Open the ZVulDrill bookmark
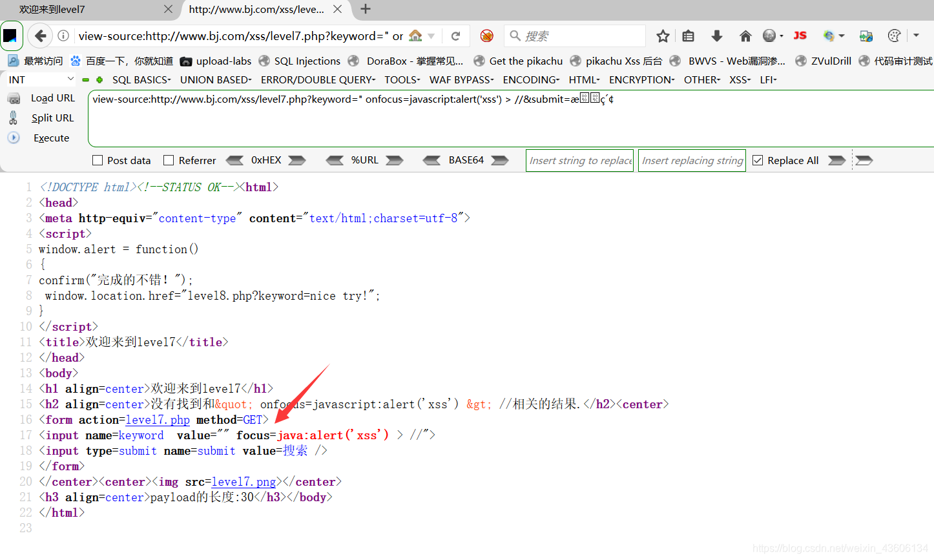This screenshot has width=934, height=560. tap(823, 61)
